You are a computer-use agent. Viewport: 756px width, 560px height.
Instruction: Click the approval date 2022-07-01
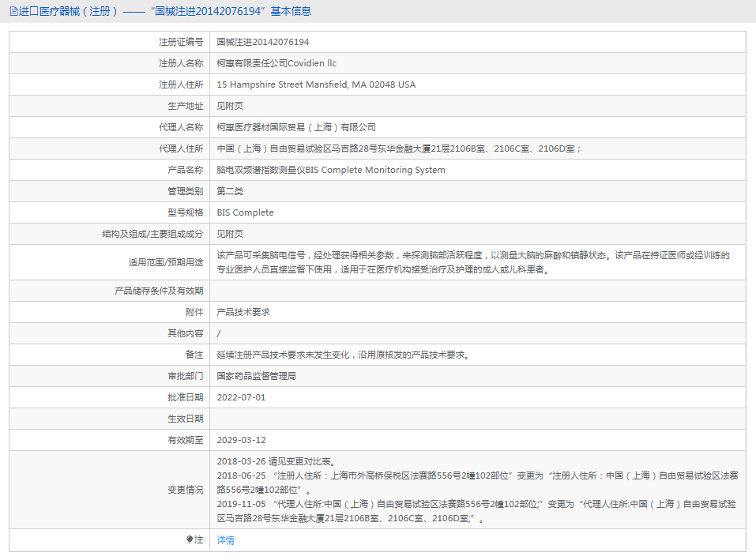[242, 397]
